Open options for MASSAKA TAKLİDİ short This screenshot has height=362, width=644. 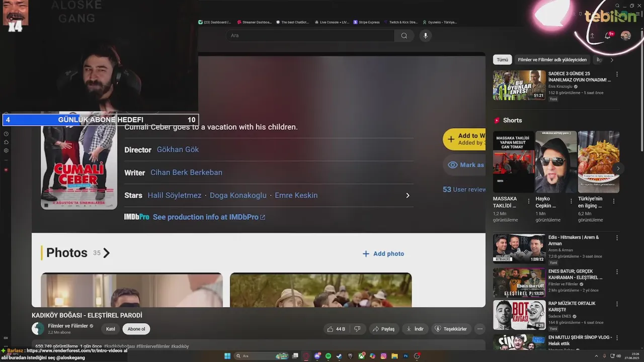528,201
